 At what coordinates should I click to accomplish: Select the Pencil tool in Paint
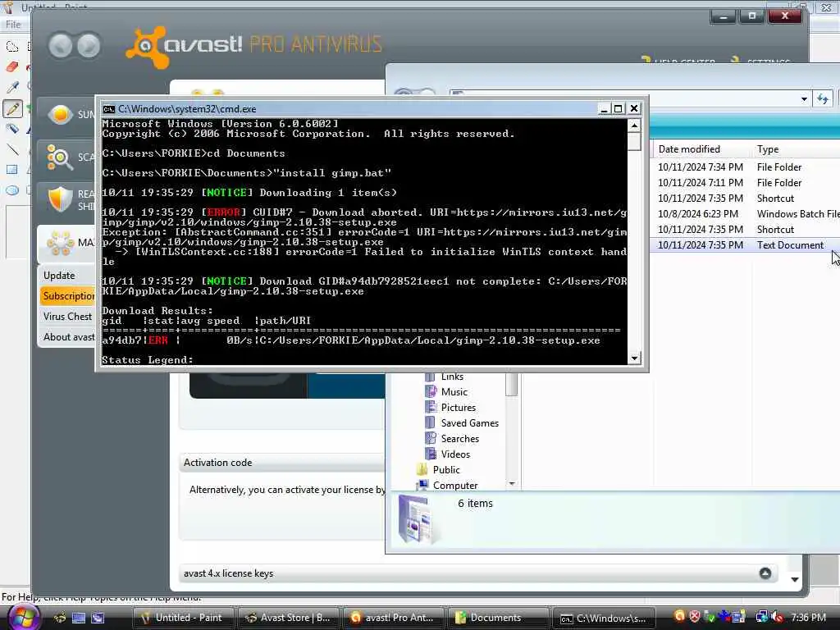12,108
